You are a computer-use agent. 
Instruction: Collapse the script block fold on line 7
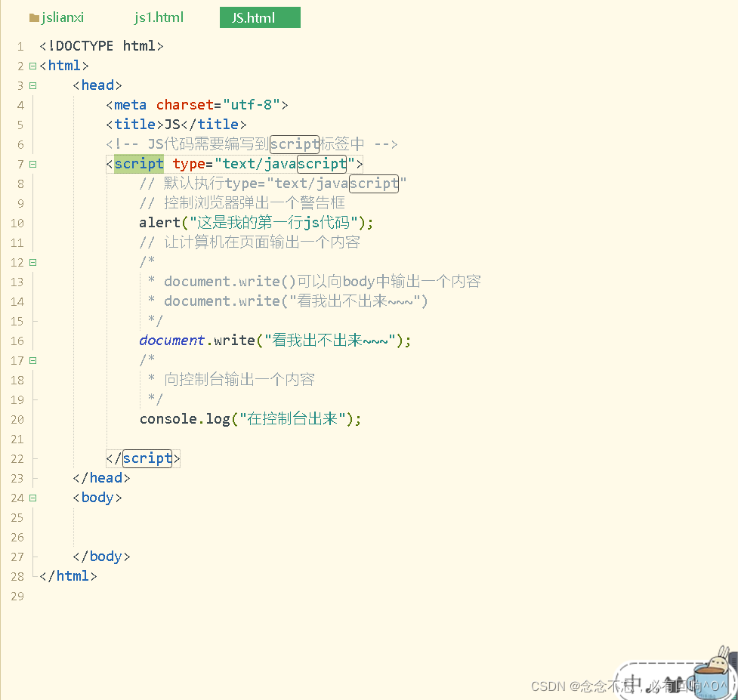[x=32, y=164]
